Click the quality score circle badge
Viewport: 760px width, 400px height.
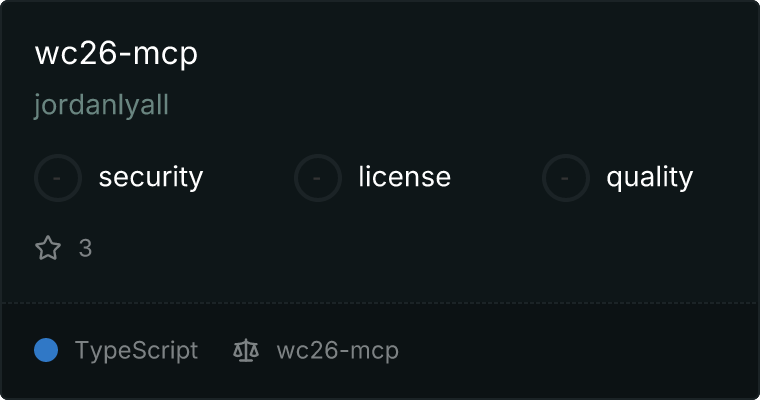click(x=566, y=178)
